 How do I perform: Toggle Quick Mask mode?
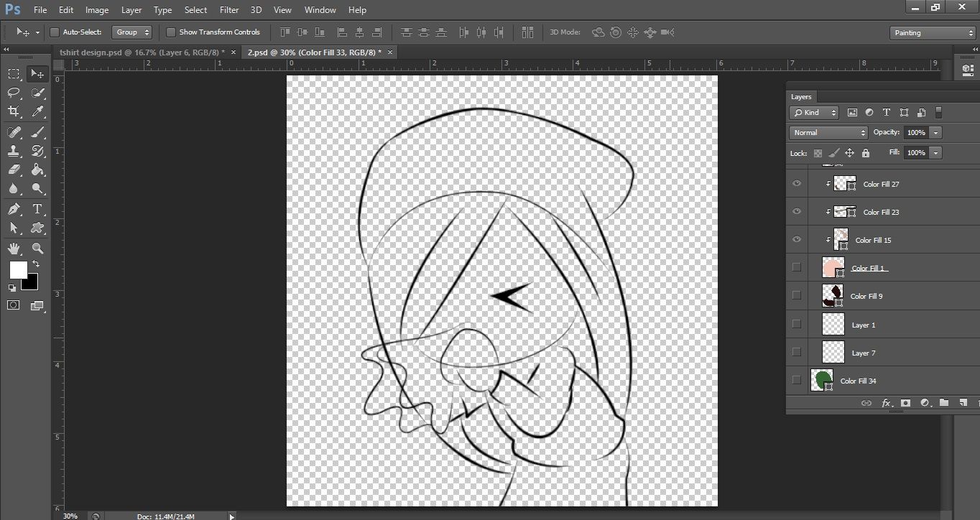click(14, 305)
